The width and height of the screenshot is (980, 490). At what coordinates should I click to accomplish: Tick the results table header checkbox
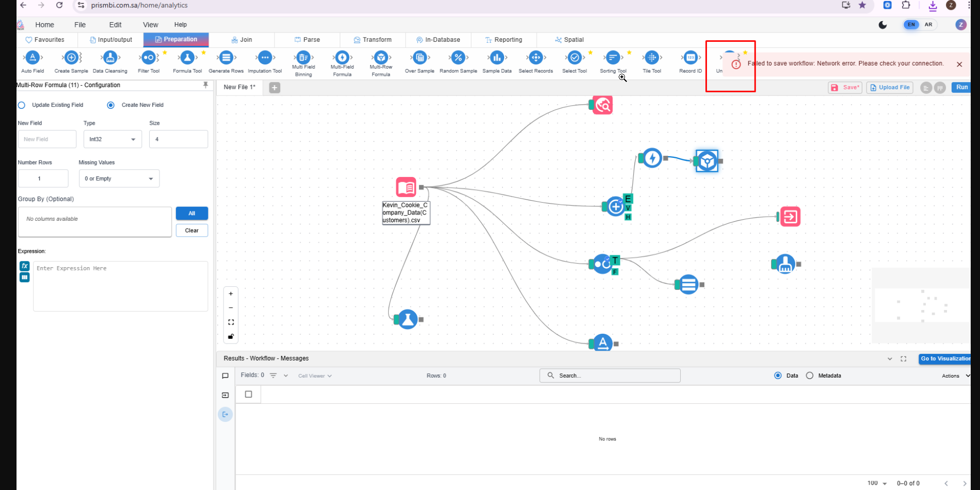coord(248,395)
